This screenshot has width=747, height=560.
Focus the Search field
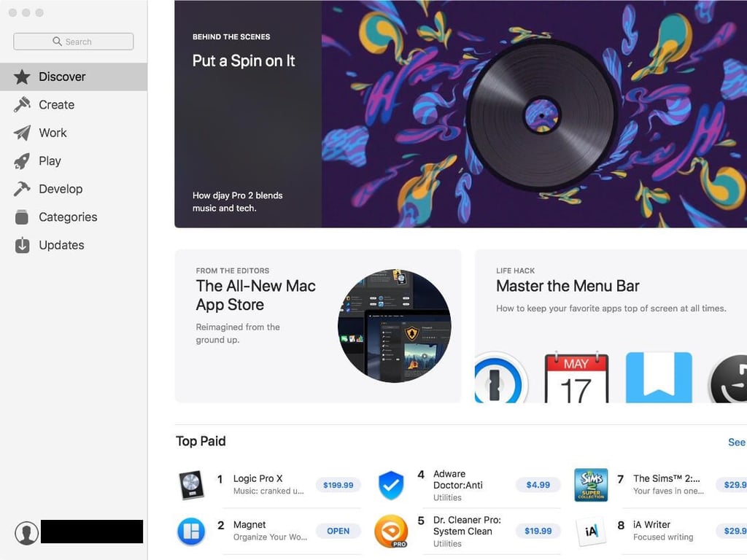tap(74, 42)
